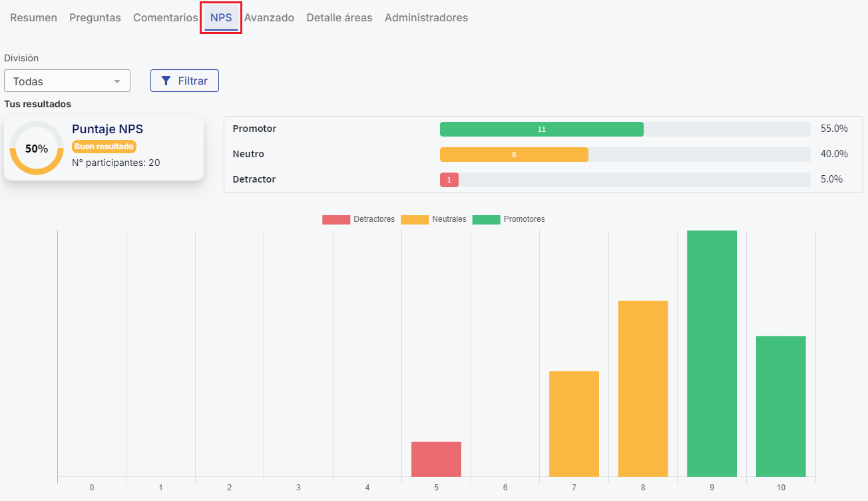Open the Avanzado tab
The width and height of the screenshot is (868, 501).
point(269,18)
